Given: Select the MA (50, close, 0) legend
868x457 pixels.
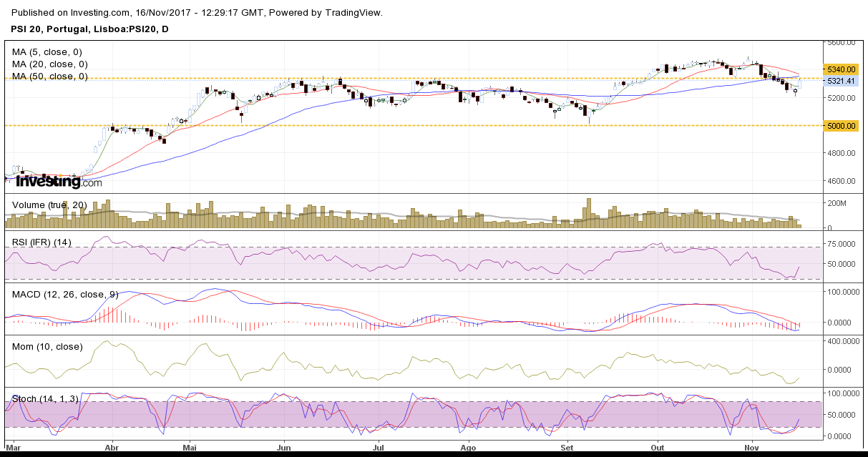Looking at the screenshot, I should [x=49, y=76].
